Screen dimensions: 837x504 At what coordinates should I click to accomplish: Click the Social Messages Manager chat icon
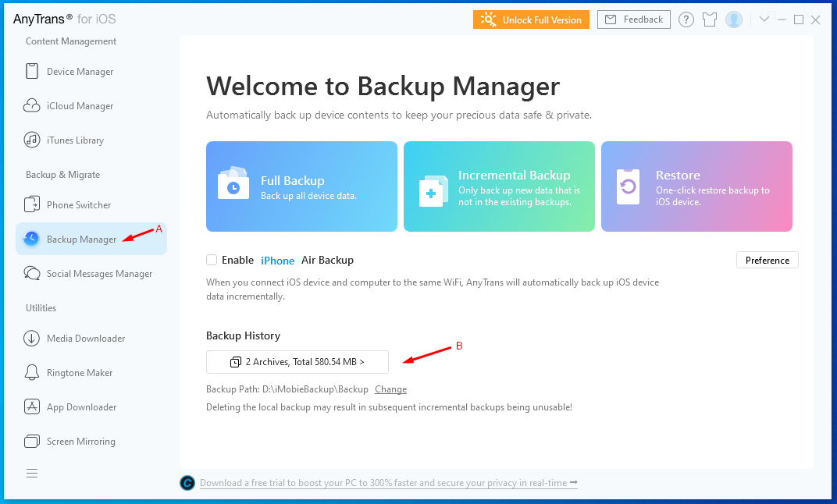(32, 273)
